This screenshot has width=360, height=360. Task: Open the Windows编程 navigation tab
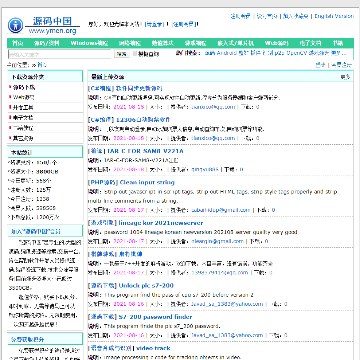89,43
